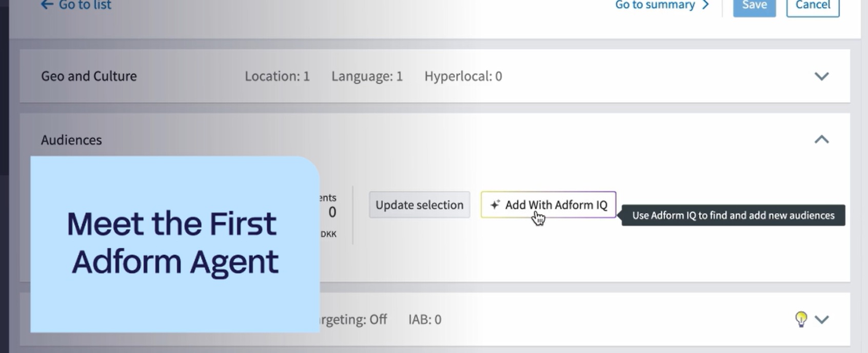Click the right chevron after Go to summary
Image resolution: width=868 pixels, height=353 pixels.
(x=706, y=5)
